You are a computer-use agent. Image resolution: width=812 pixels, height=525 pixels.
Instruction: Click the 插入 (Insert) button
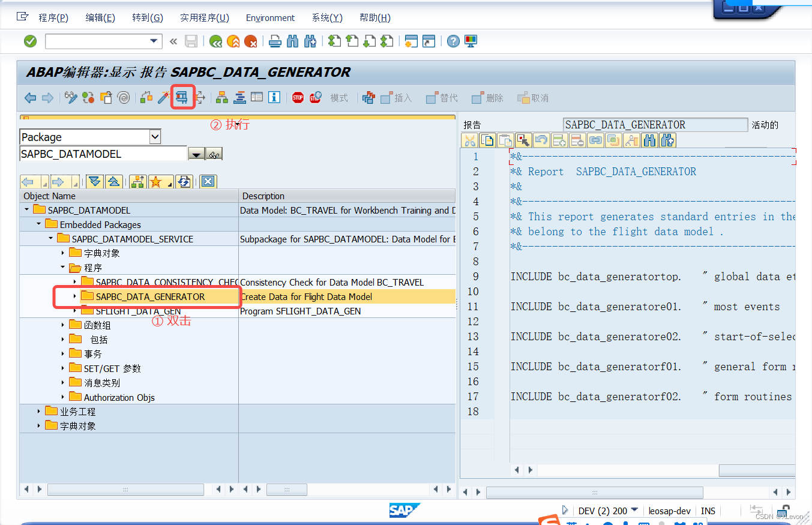point(396,98)
